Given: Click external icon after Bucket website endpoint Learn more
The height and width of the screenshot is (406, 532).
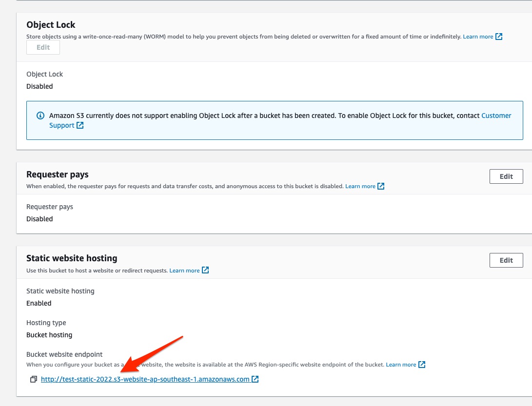Looking at the screenshot, I should (422, 365).
